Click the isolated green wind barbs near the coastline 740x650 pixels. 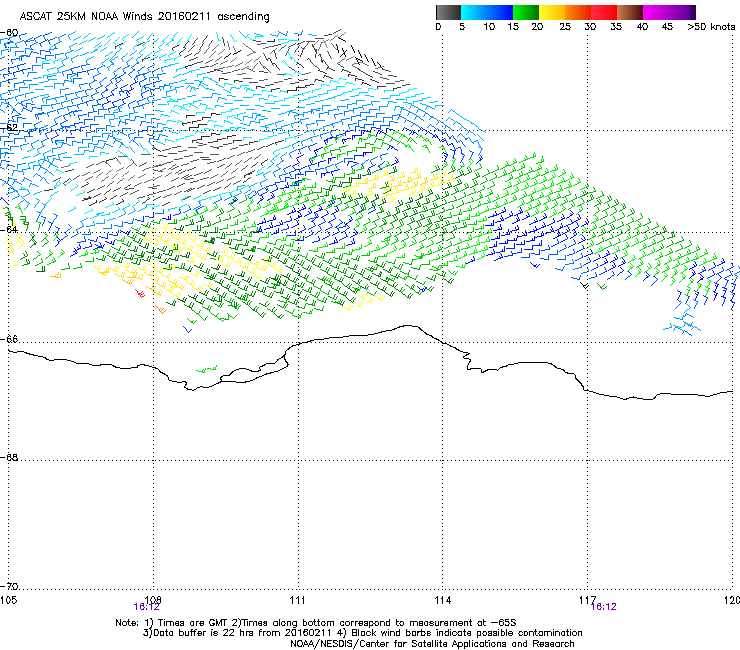207,369
